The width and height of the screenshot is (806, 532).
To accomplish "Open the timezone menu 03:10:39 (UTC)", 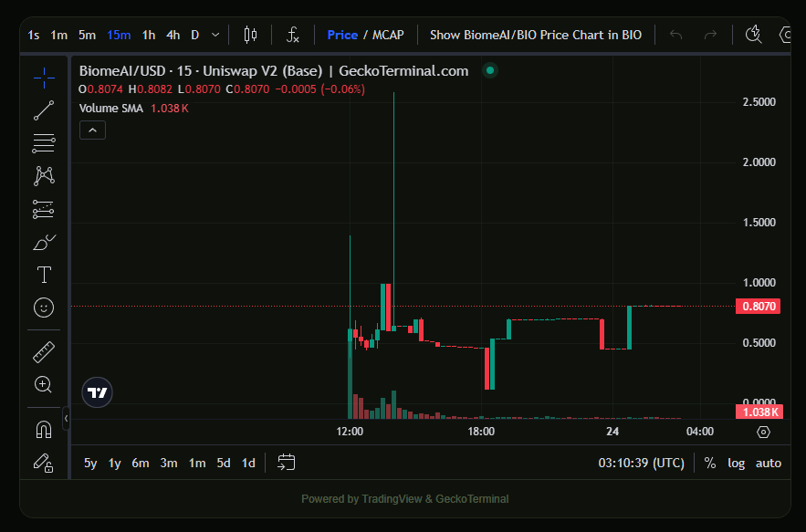I will pos(642,464).
